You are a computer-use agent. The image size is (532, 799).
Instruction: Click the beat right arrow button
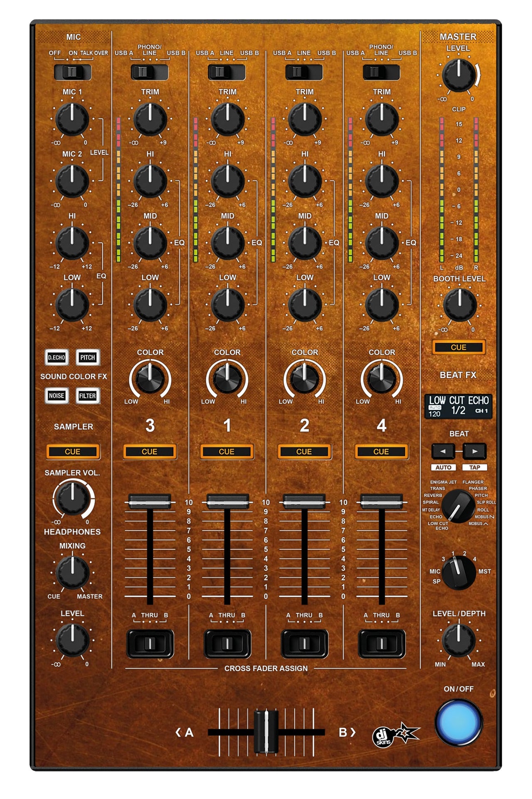tap(475, 451)
